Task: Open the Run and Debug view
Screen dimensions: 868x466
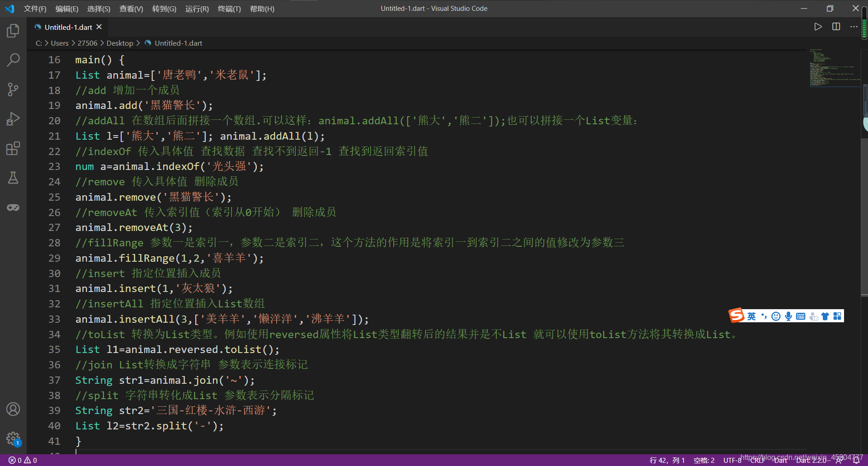Action: click(x=13, y=119)
